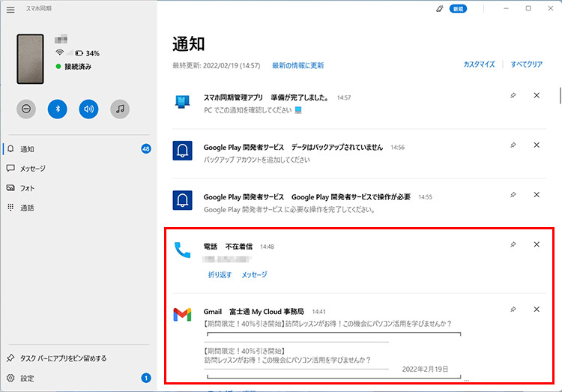The width and height of the screenshot is (562, 392).
Task: Pin the 不在着信 missed call notification
Action: [x=513, y=244]
